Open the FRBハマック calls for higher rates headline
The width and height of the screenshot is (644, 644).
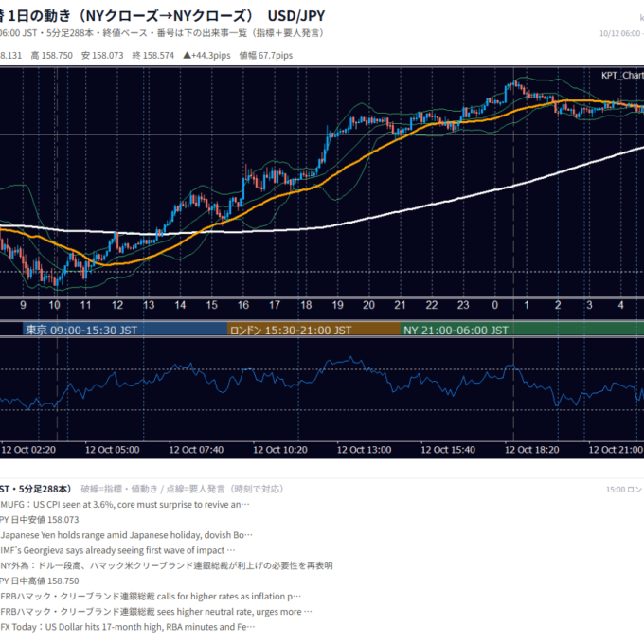pos(151,597)
